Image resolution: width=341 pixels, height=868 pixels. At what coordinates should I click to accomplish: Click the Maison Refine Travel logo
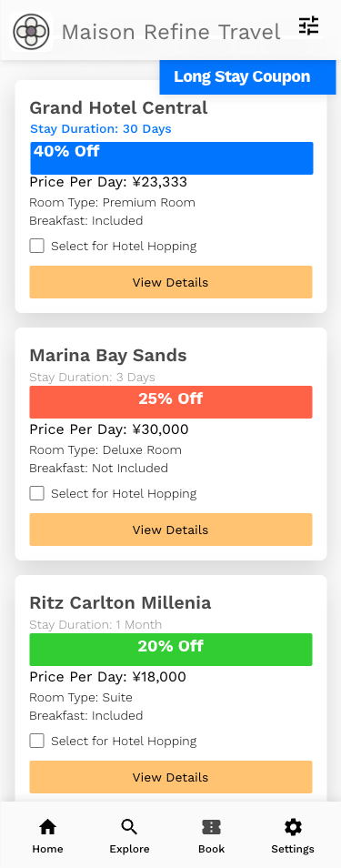[x=32, y=32]
